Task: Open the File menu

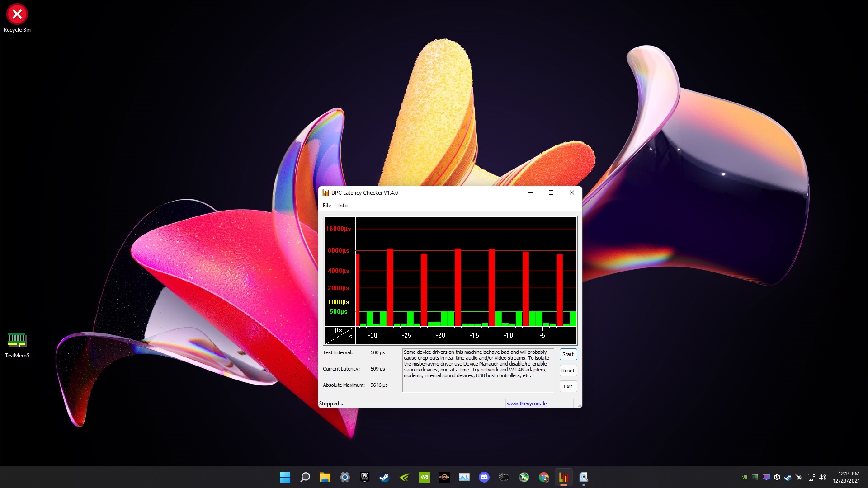Action: point(326,206)
